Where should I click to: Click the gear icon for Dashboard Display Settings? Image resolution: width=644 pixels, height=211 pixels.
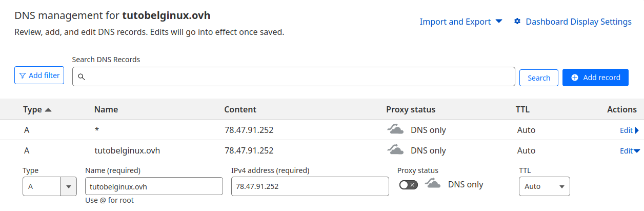[x=517, y=21]
